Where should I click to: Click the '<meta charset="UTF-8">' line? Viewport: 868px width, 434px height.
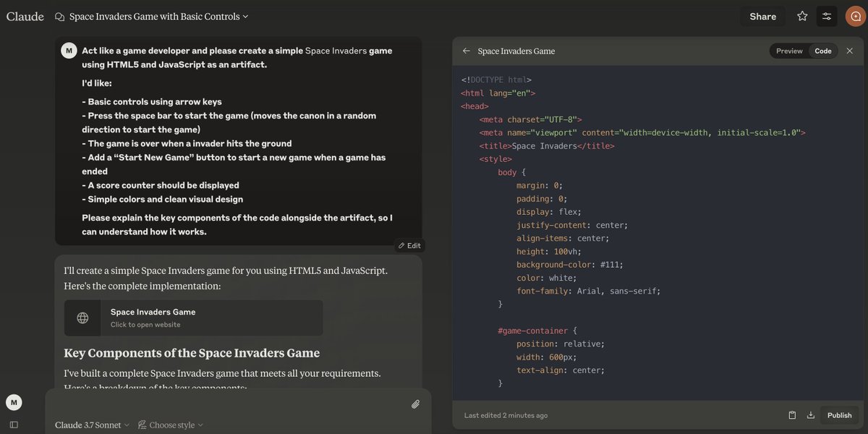click(530, 119)
